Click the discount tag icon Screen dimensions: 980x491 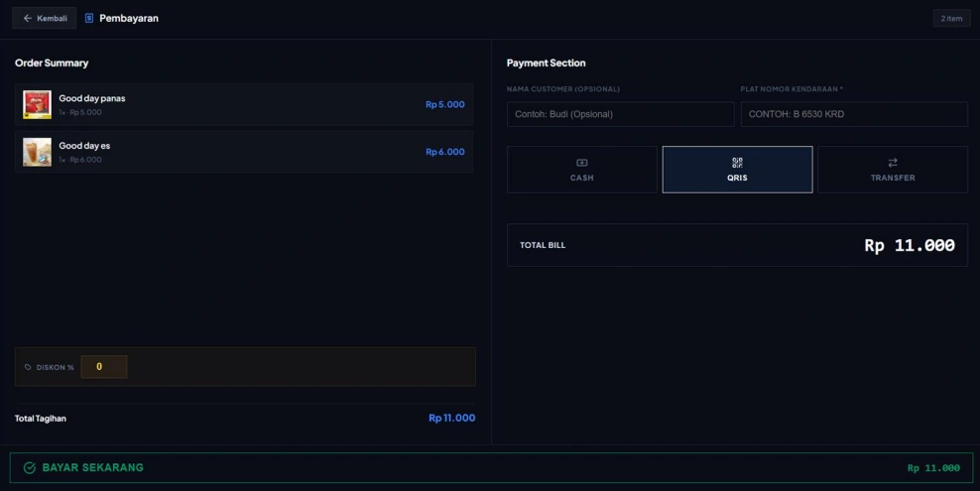28,367
